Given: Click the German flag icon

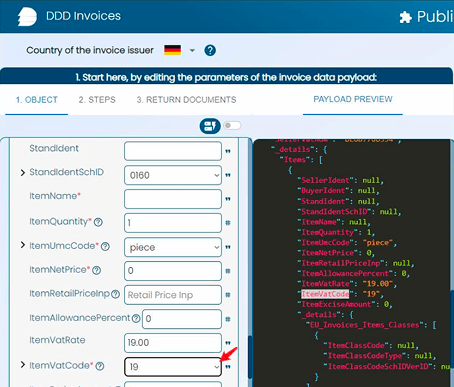Looking at the screenshot, I should 173,50.
